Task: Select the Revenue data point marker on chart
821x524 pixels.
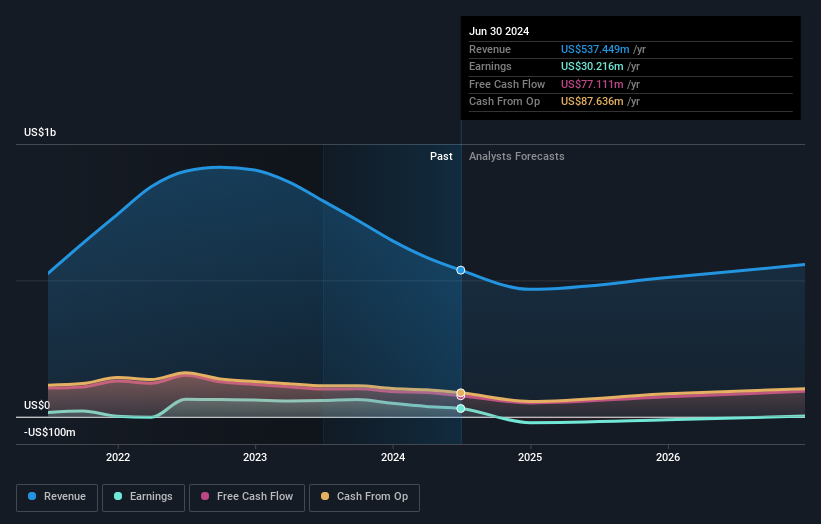Action: pyautogui.click(x=460, y=270)
